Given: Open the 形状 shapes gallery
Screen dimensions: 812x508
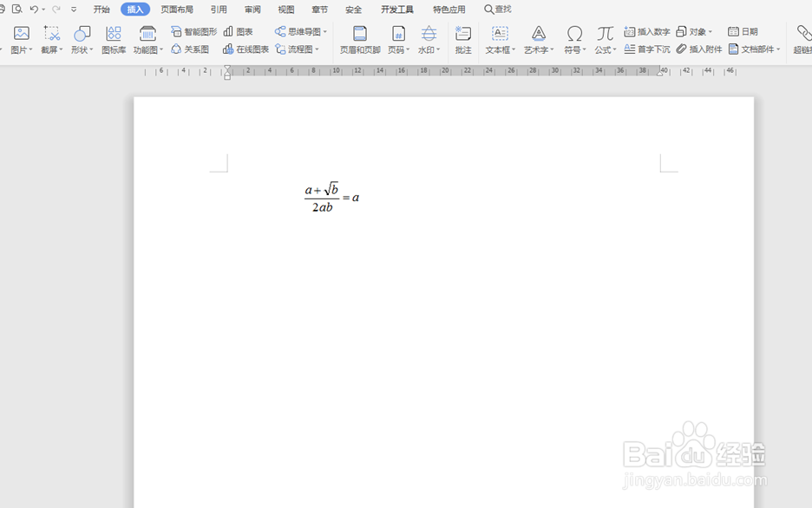Looking at the screenshot, I should 82,40.
